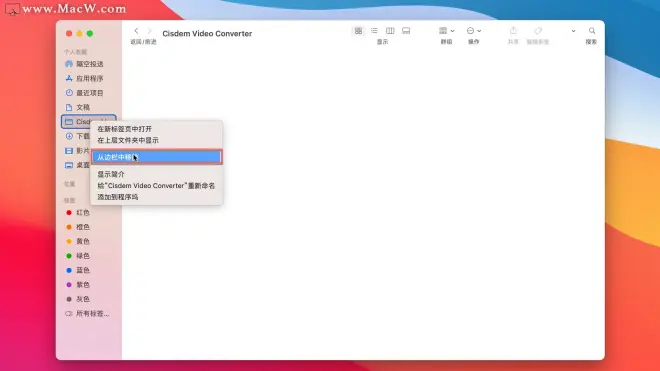Image resolution: width=660 pixels, height=371 pixels.
Task: Click the share toolbar icon
Action: click(513, 31)
